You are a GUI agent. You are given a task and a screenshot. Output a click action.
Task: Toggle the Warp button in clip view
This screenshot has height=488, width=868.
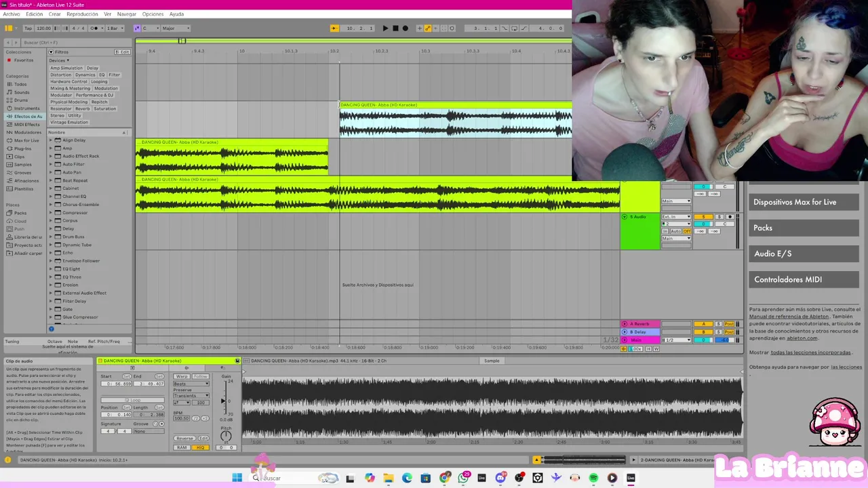(x=181, y=376)
